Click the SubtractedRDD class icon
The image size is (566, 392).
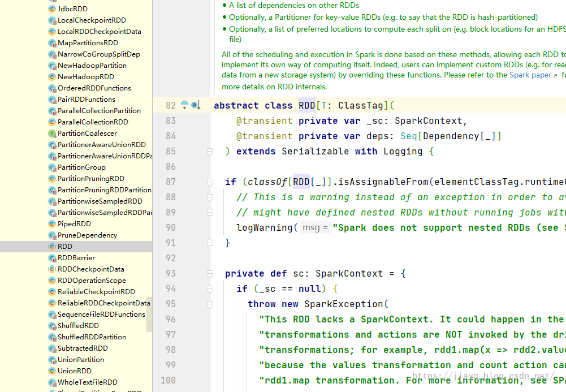[x=53, y=348]
